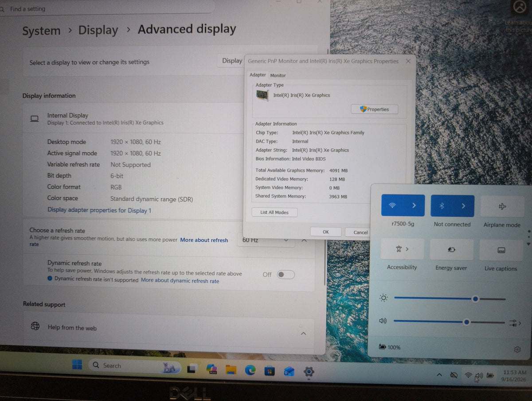Open More about dynamic refresh rate link

[180, 280]
